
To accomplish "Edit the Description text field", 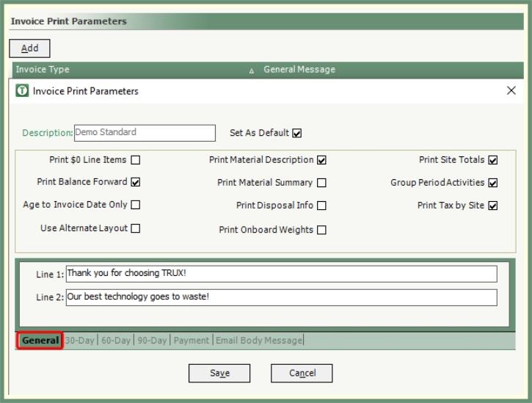I will click(x=145, y=133).
